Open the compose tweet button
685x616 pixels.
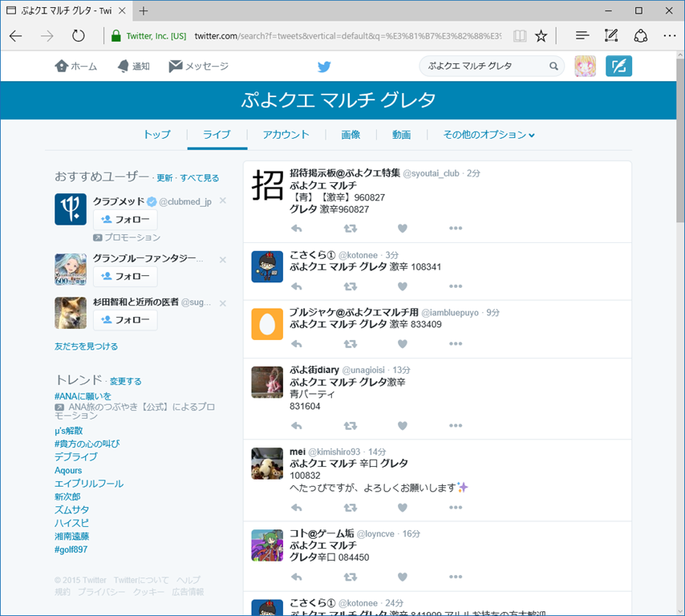pyautogui.click(x=618, y=66)
